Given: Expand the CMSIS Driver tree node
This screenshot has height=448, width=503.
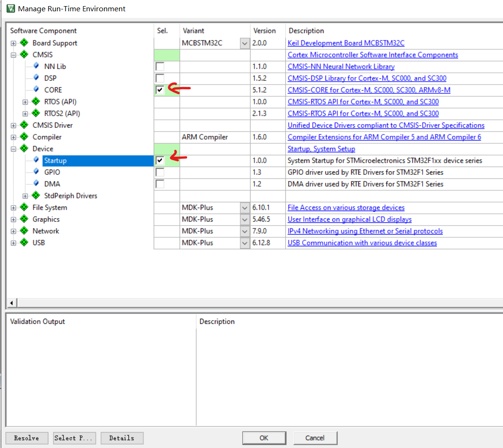Looking at the screenshot, I should tap(14, 126).
